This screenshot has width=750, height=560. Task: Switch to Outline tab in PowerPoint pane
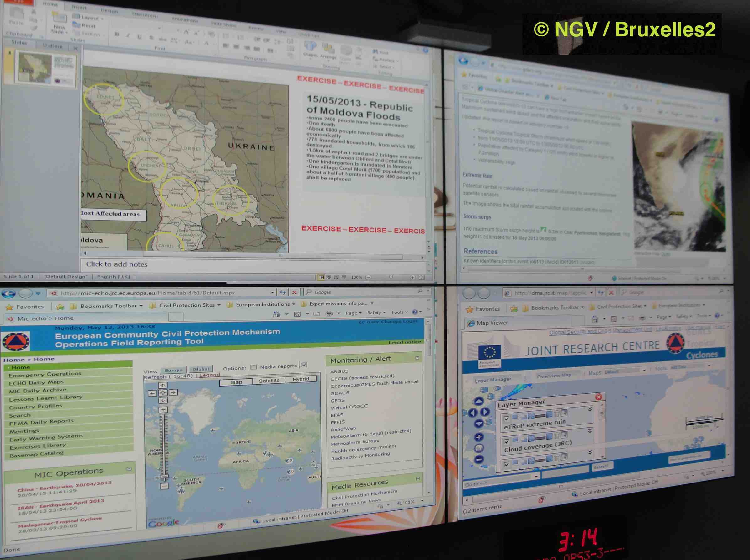(52, 45)
